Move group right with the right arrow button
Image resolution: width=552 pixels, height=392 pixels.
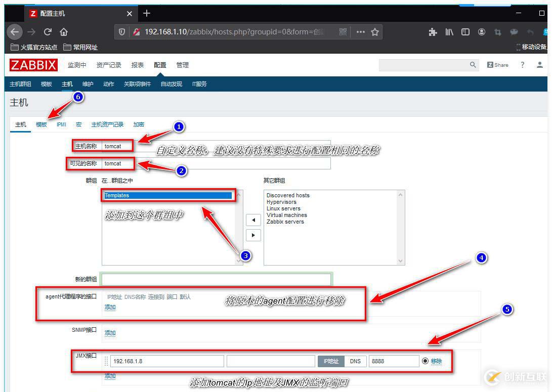253,235
